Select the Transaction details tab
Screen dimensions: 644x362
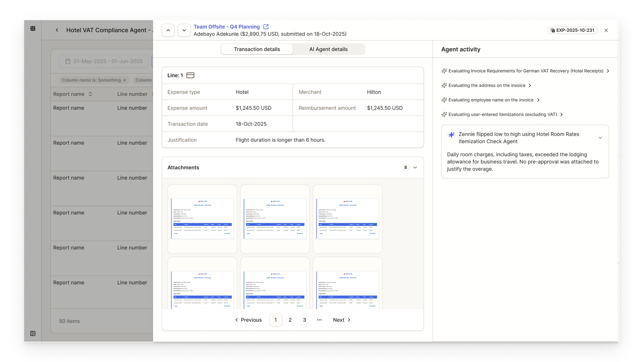257,49
